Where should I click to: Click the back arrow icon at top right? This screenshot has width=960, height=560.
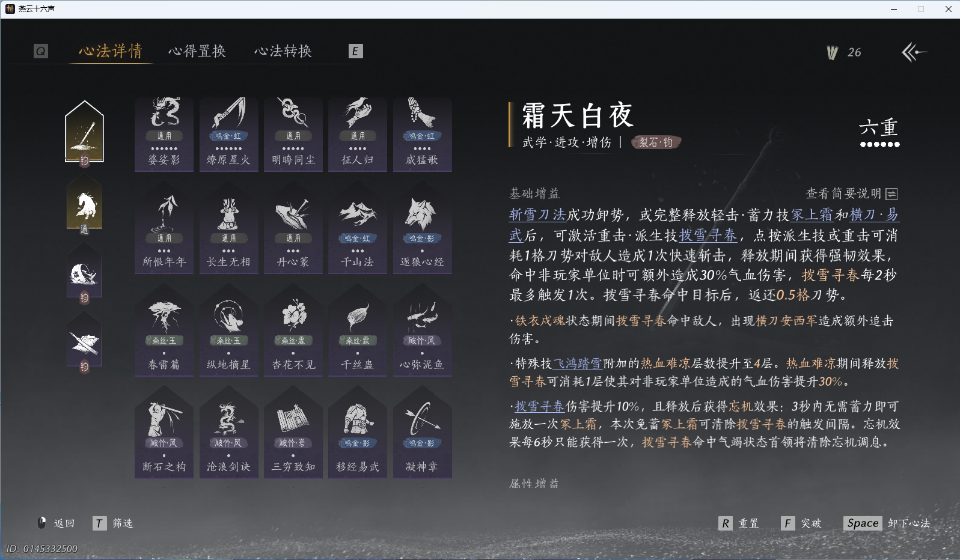(x=914, y=52)
